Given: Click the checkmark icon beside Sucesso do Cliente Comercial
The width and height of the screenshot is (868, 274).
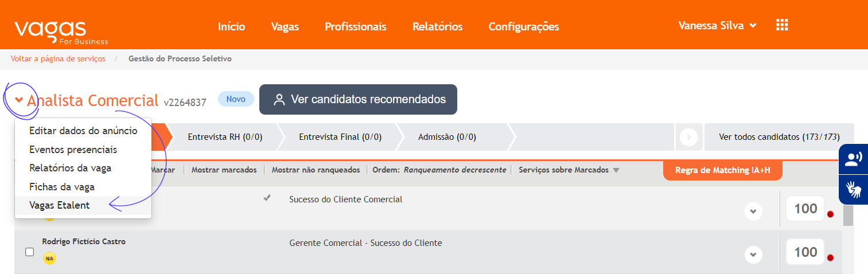Looking at the screenshot, I should [x=267, y=198].
